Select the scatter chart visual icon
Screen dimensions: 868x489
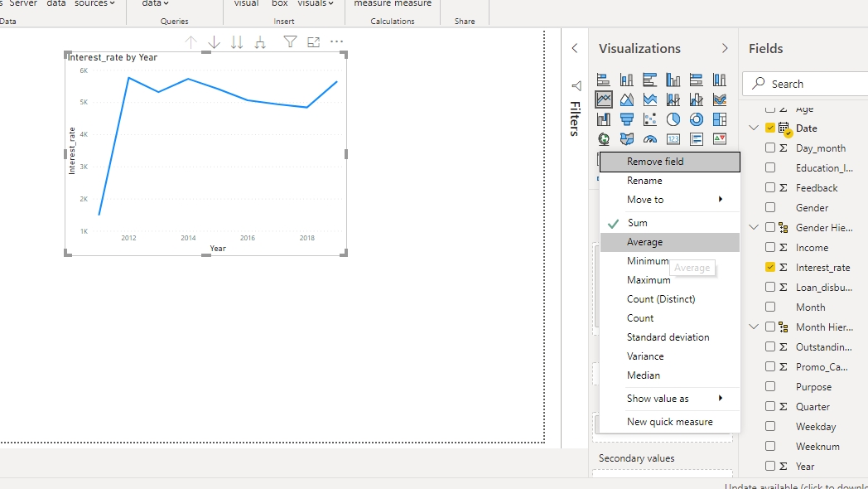pyautogui.click(x=650, y=119)
